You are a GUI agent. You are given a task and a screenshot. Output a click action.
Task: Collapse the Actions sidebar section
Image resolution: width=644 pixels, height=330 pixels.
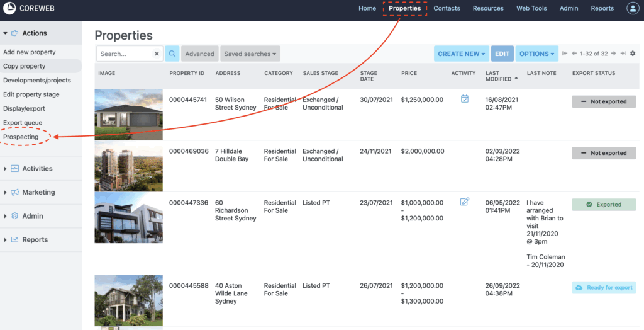click(34, 33)
